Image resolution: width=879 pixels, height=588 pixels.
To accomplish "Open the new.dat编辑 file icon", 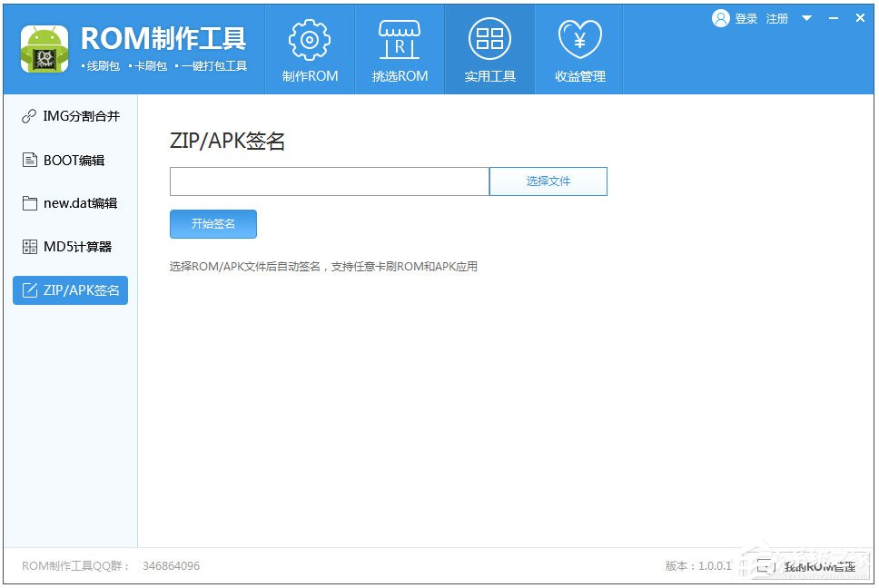I will point(27,203).
